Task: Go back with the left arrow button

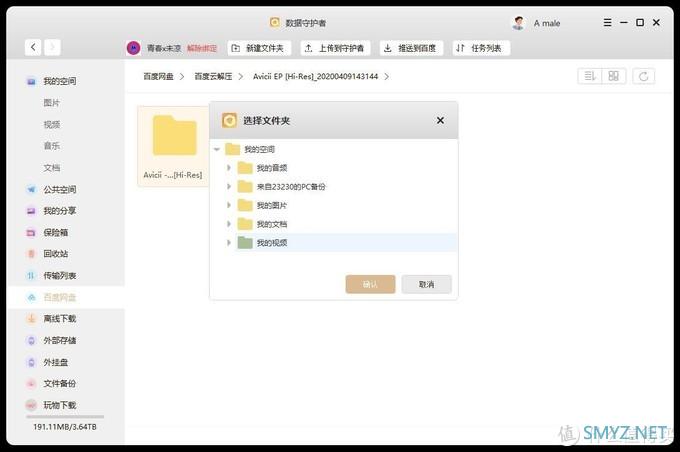Action: [x=33, y=47]
